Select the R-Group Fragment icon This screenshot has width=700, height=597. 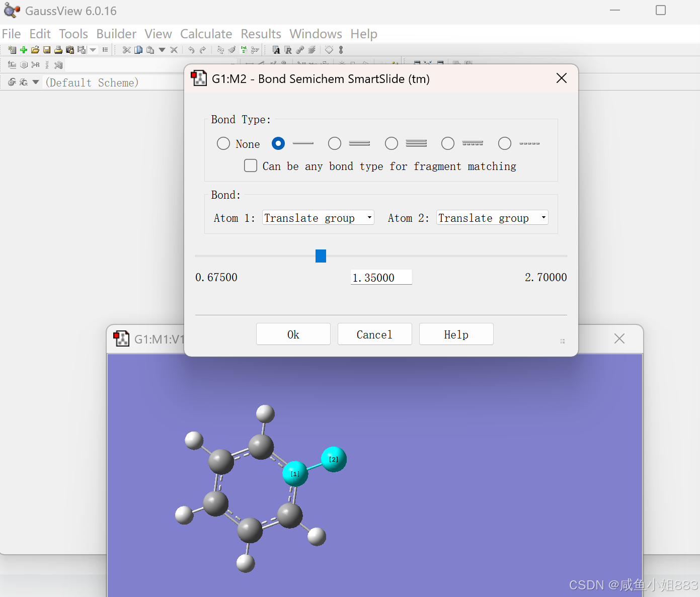[x=35, y=65]
